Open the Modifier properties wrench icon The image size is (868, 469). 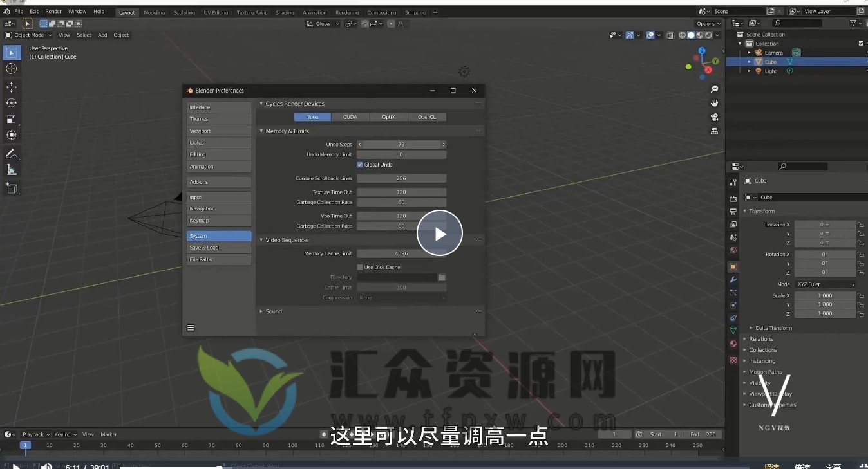pyautogui.click(x=733, y=280)
